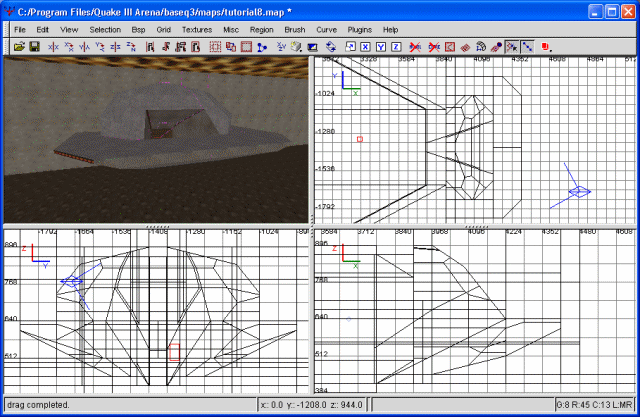This screenshot has width=640, height=417.
Task: Open the texture view mode cube dropdown
Action: [x=297, y=47]
